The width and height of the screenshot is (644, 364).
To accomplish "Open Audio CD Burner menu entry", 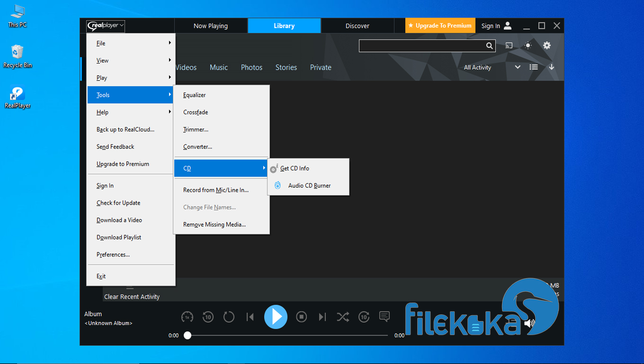I will tap(308, 186).
